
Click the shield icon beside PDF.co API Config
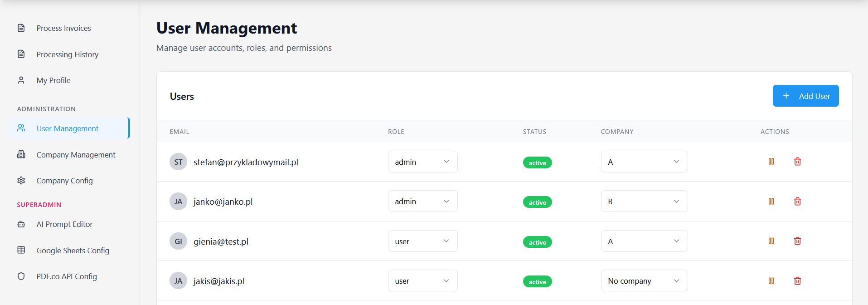(21, 276)
